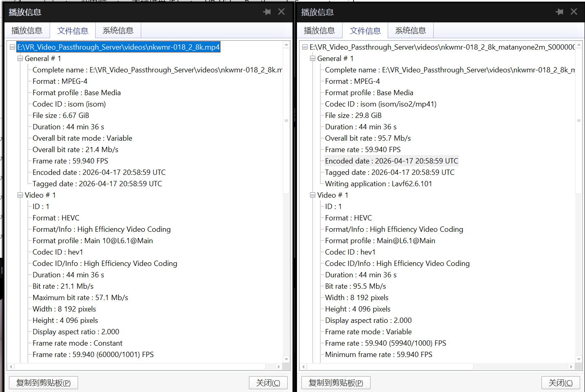
Task: Click right 关闭(C) button
Action: [561, 383]
